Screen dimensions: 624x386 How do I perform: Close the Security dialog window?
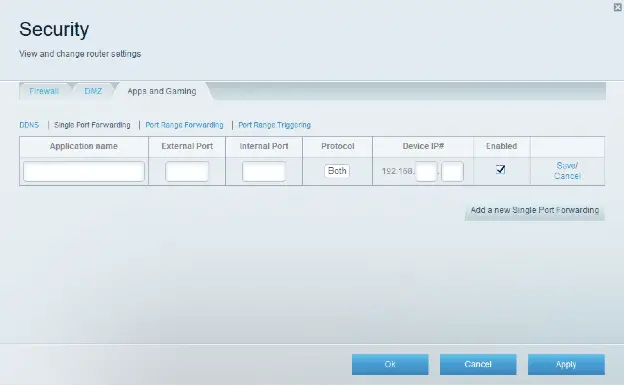point(618,7)
